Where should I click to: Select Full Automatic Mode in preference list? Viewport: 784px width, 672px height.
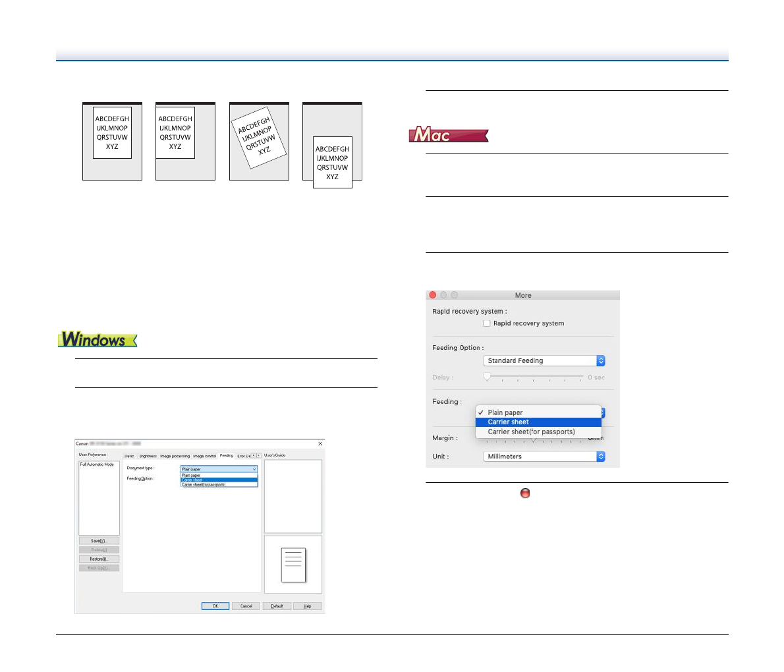98,464
